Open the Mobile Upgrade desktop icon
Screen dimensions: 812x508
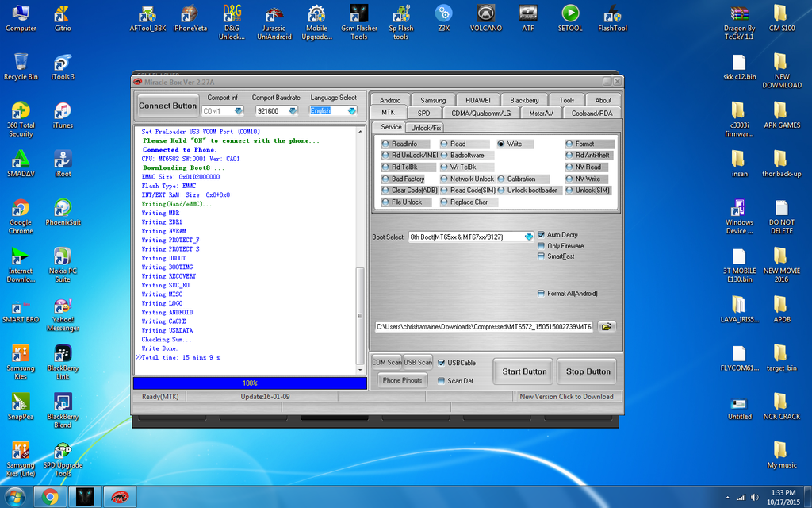316,23
